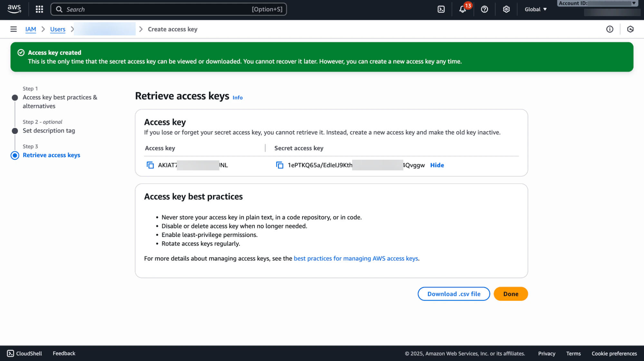Viewport: 644px width, 361px height.
Task: Open the services grid menu
Action: tap(39, 9)
